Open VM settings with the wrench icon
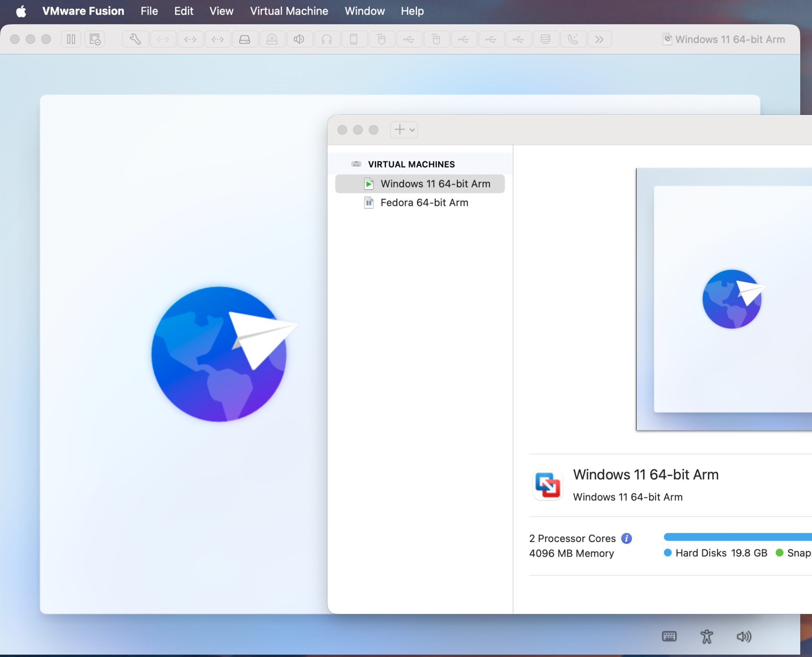 click(135, 39)
